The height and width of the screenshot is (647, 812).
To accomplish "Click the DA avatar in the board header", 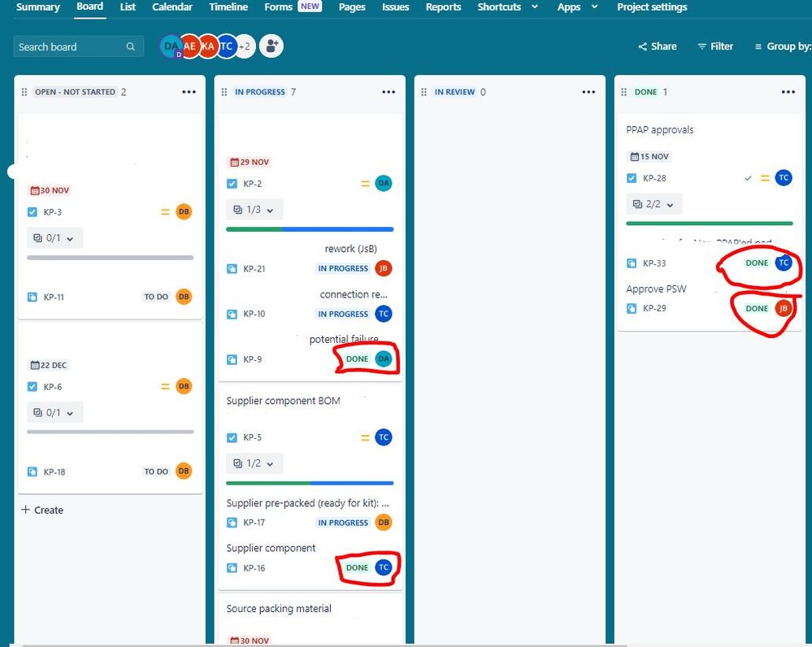I will point(171,46).
